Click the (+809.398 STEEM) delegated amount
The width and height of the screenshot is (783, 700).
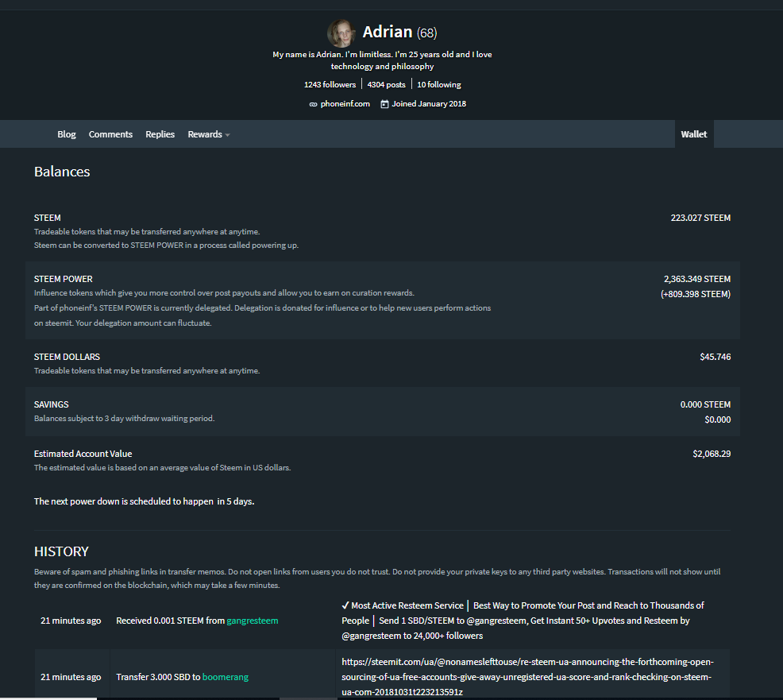pyautogui.click(x=695, y=294)
